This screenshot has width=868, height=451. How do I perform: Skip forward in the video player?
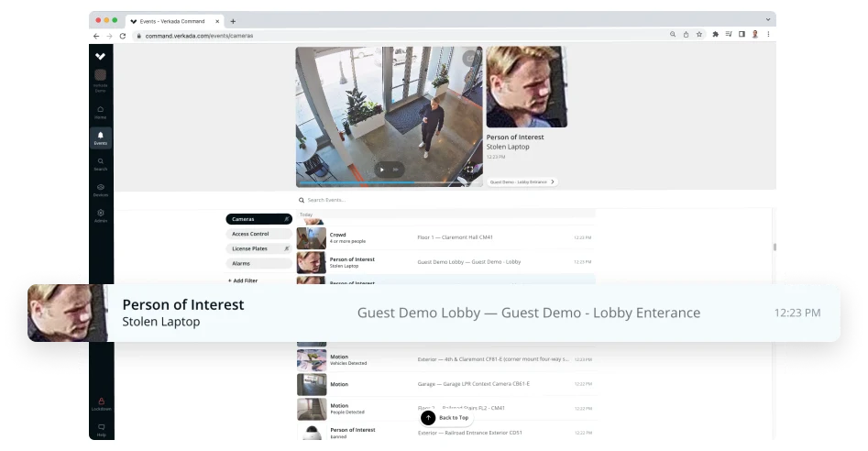click(x=395, y=170)
